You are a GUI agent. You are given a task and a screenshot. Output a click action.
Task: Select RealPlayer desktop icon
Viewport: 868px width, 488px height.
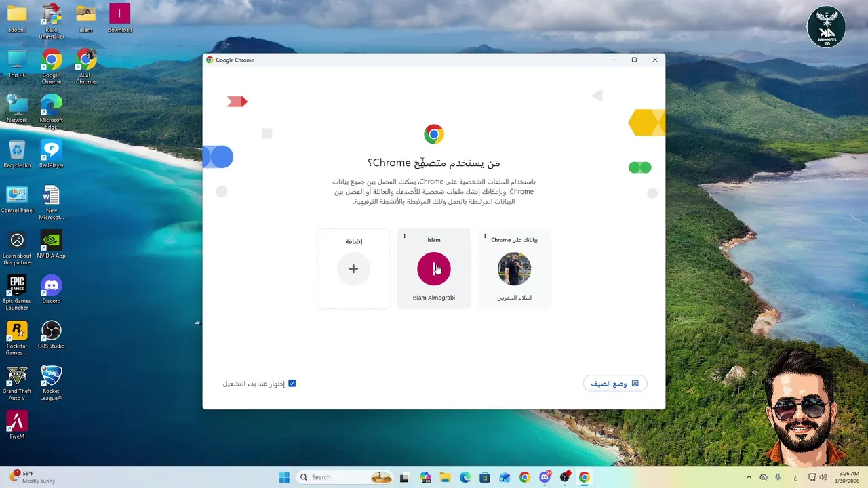52,155
